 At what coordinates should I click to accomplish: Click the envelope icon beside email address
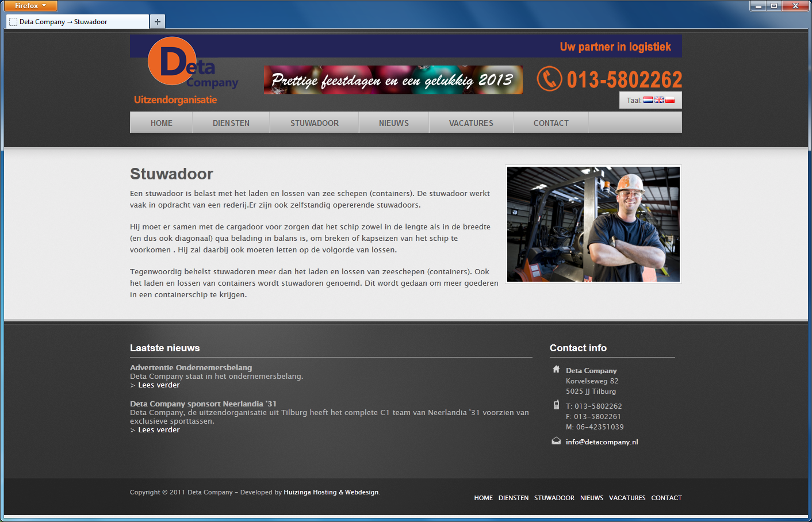tap(556, 441)
